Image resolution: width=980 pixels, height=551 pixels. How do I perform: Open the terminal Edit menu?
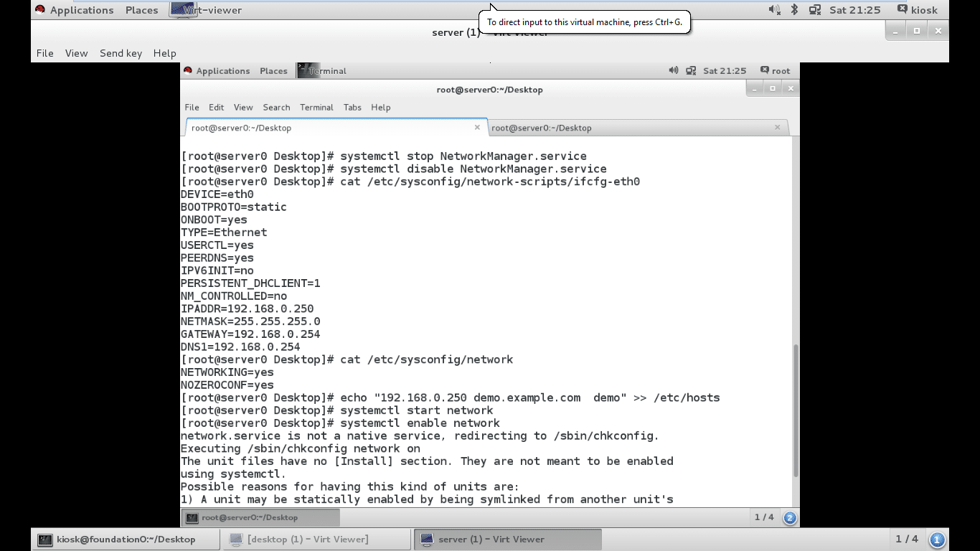[x=217, y=107]
